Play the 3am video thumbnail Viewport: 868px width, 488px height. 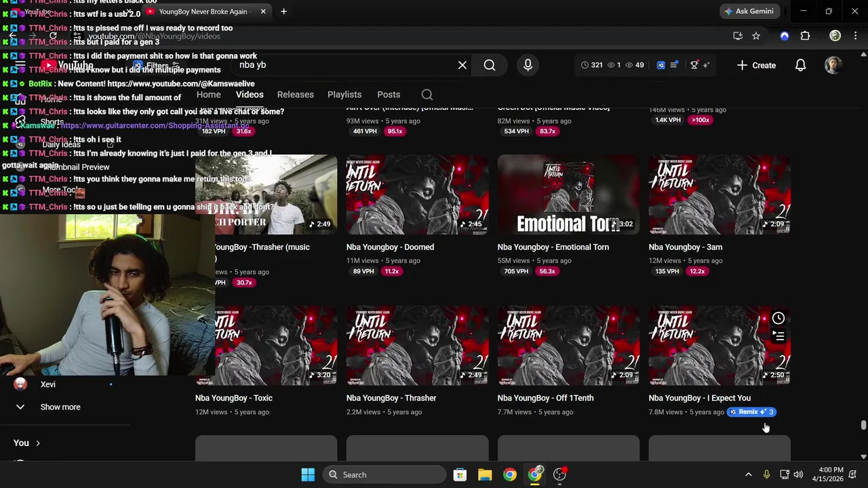719,195
